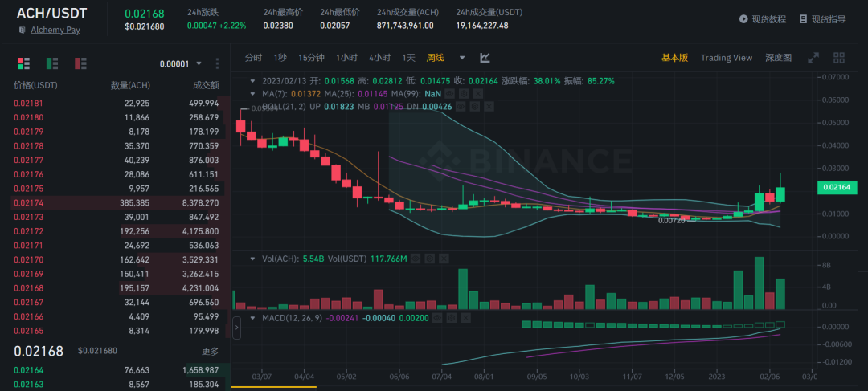Expand the time interval dropdown arrow after 周线
Screen dimensions: 868x391
pos(461,58)
